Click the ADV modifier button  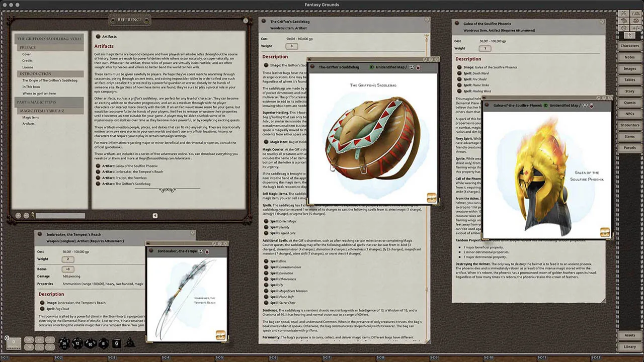28,340
